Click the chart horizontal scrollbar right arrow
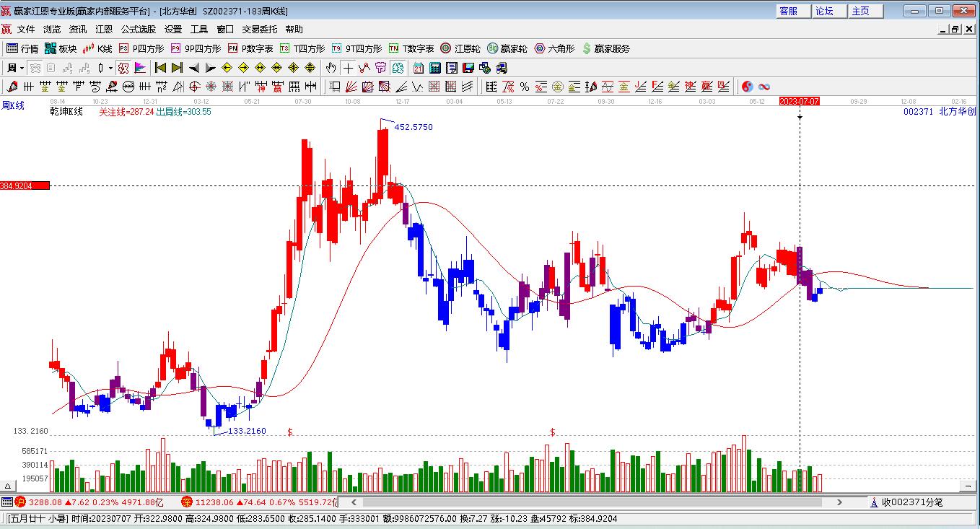Viewport: 980px width, 529px height. coord(839,502)
